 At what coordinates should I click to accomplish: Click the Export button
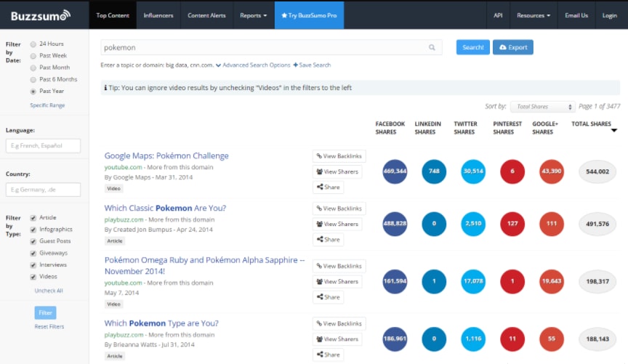tap(512, 47)
